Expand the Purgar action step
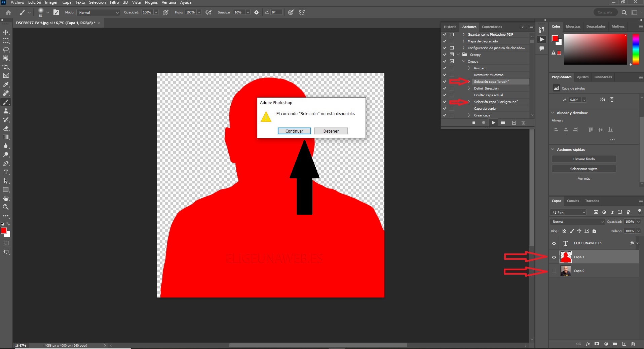Image resolution: width=644 pixels, height=349 pixels. coord(469,68)
